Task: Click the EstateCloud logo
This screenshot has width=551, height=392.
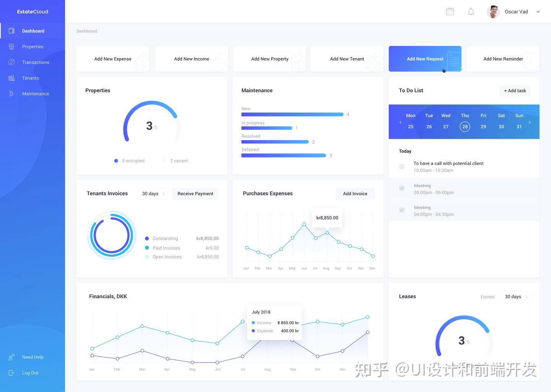Action: click(33, 11)
